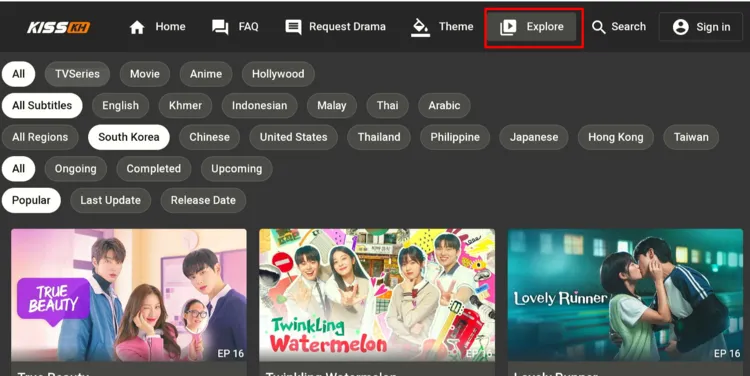Click the Home house icon
The width and height of the screenshot is (750, 376).
[137, 27]
